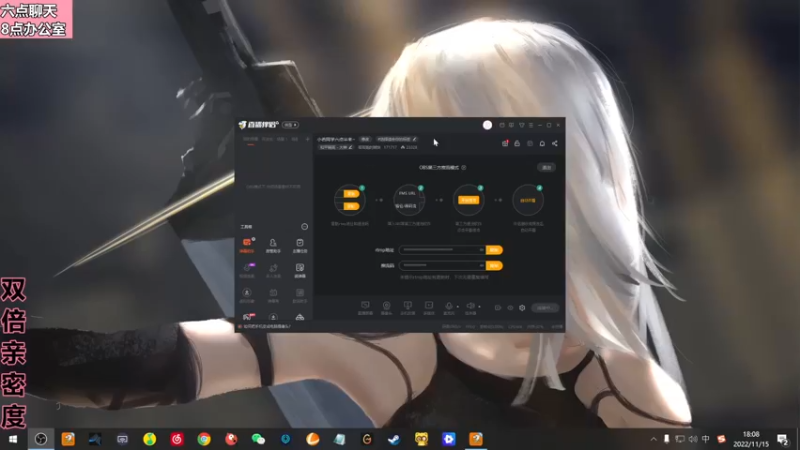This screenshot has width=800, height=450.
Task: Open the download tool in toolbox bottom row
Action: [x=273, y=317]
